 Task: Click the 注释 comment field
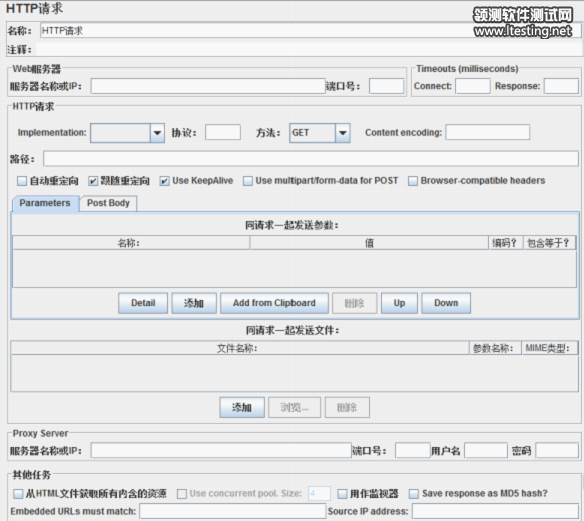[x=308, y=50]
